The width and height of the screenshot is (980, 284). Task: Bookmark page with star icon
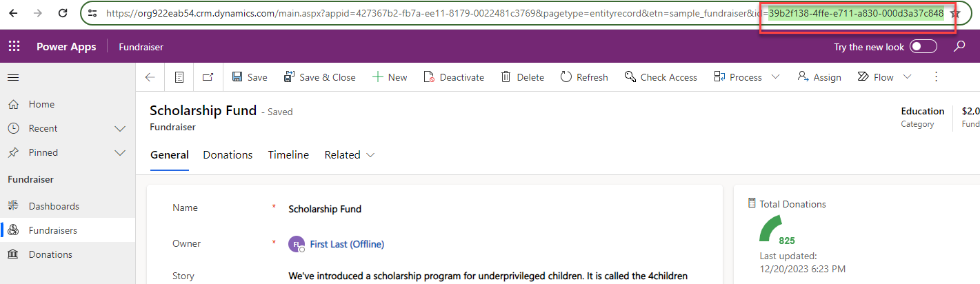955,14
